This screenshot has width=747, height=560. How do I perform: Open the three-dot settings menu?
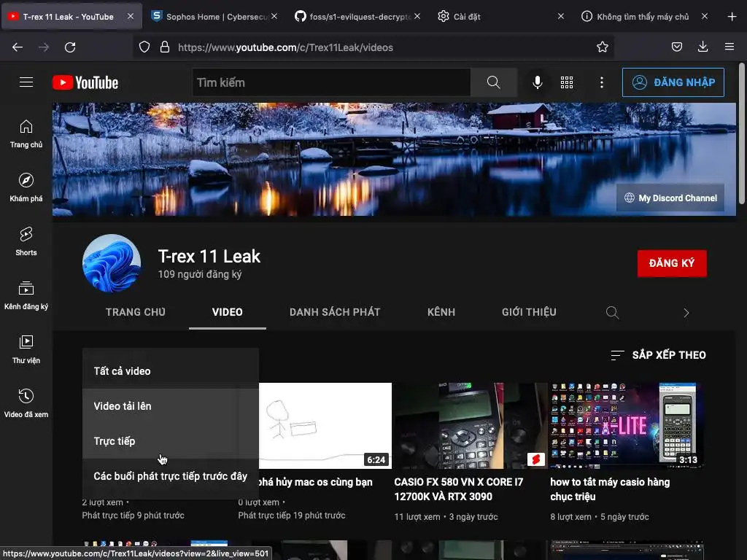coord(602,82)
